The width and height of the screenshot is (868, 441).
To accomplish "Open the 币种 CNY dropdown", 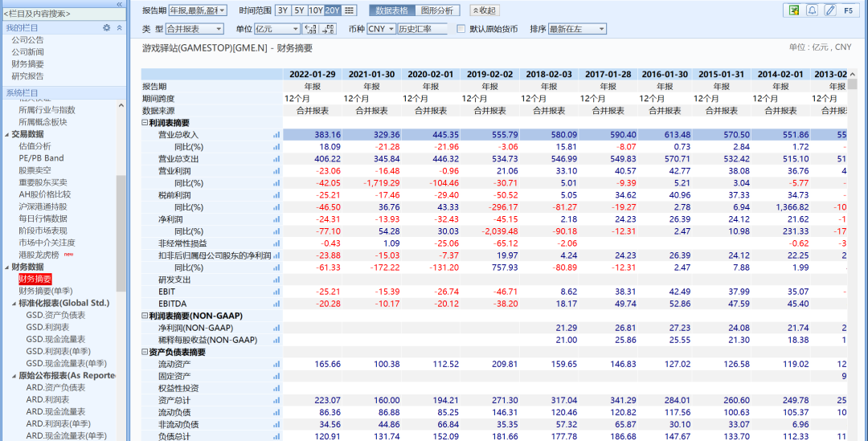I will (x=381, y=29).
